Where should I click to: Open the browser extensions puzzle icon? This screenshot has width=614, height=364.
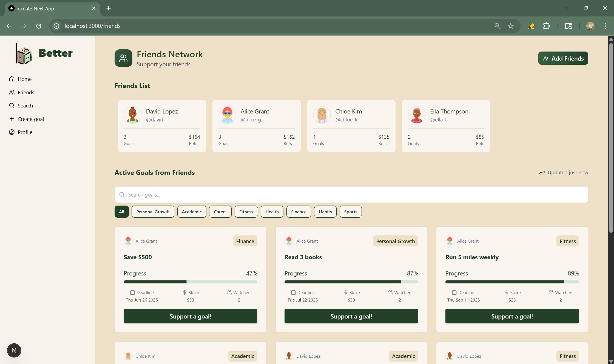(x=546, y=26)
